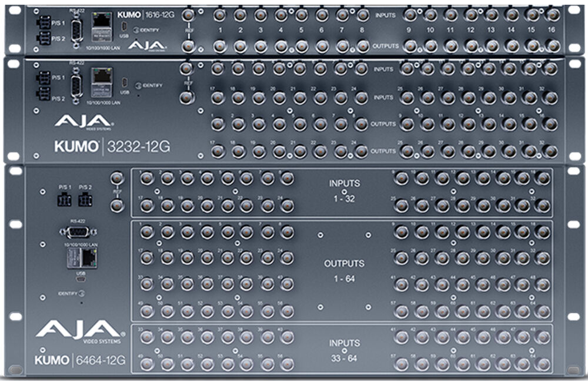The height and width of the screenshot is (392, 588).
Task: Click the USB port on the 1616-12G unit
Action: [125, 27]
